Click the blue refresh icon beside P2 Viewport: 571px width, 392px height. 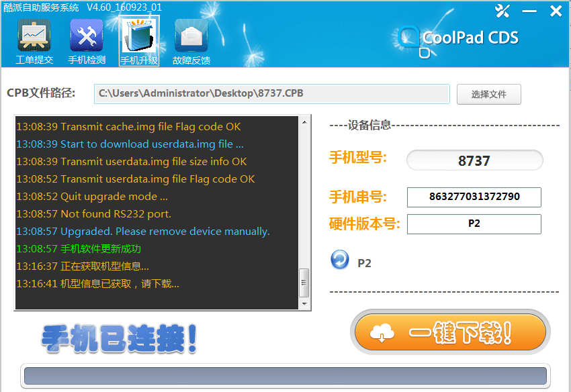coord(340,260)
